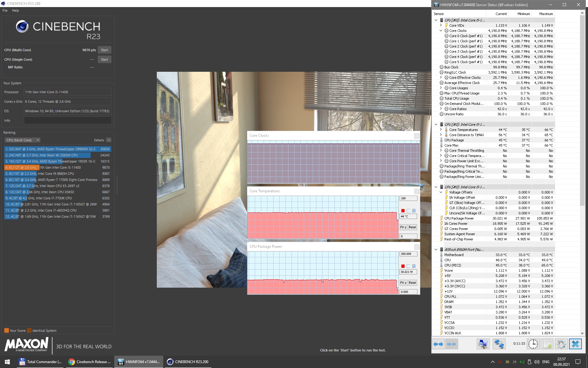Open the Windows Start menu
This screenshot has height=368, width=588.
[7, 362]
